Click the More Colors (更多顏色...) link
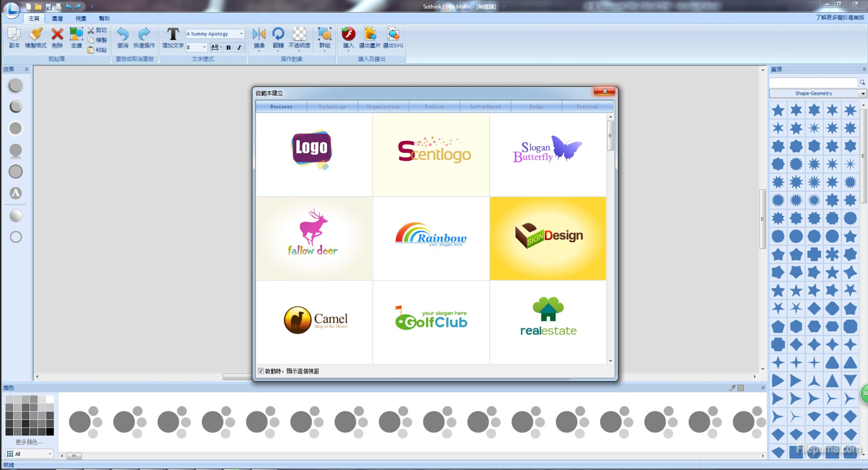 [29, 442]
